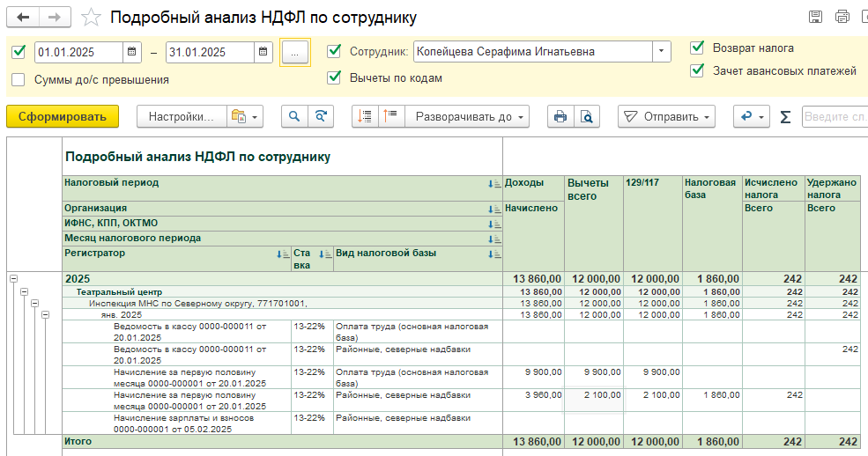Open calendar picker for end date 31.01.2025

point(263,52)
